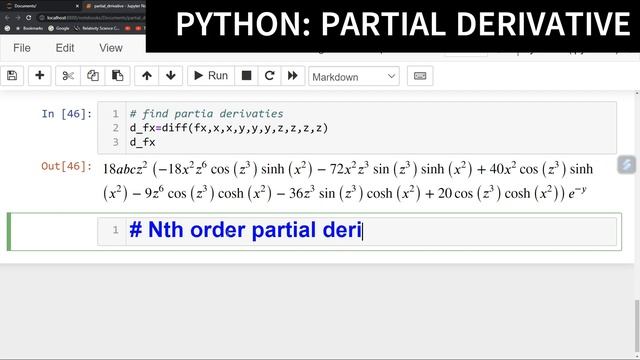The image size is (640, 360).
Task: Open the Bookmarks bookmark folder
Action: coord(29,28)
